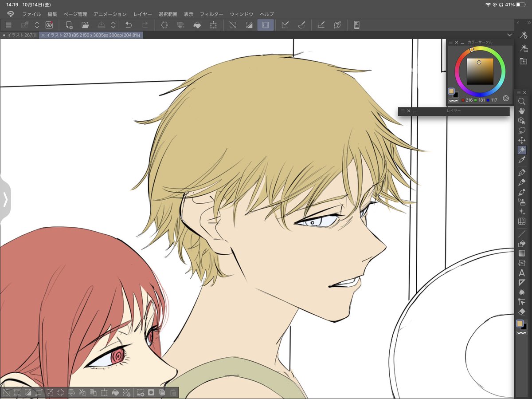This screenshot has width=532, height=399.
Task: Open Clip Studio support help icon
Action: pyautogui.click(x=337, y=25)
